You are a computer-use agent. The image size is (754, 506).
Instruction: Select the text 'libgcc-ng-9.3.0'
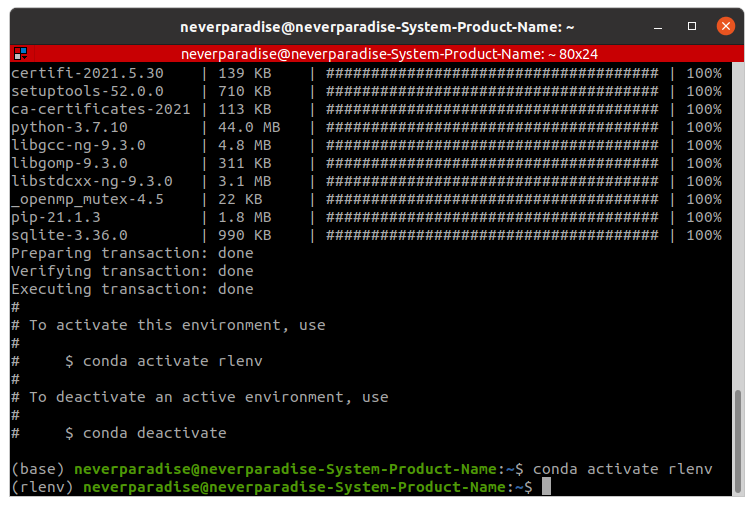pos(78,145)
